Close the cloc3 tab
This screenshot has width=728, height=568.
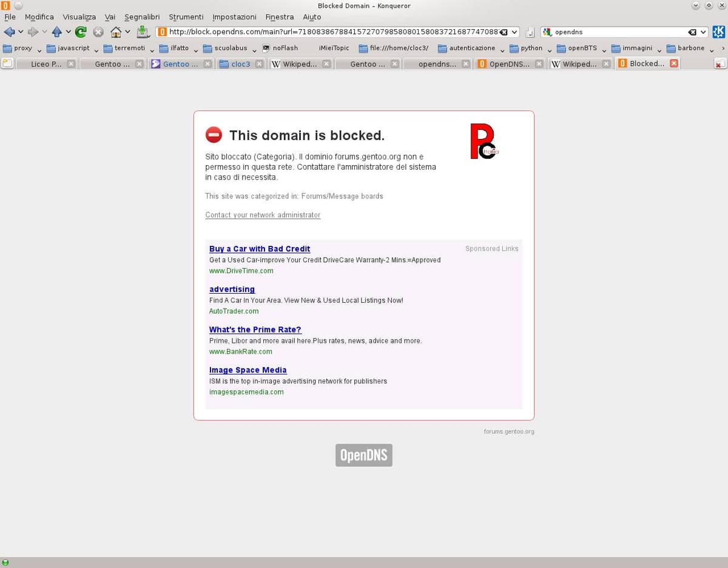point(259,64)
